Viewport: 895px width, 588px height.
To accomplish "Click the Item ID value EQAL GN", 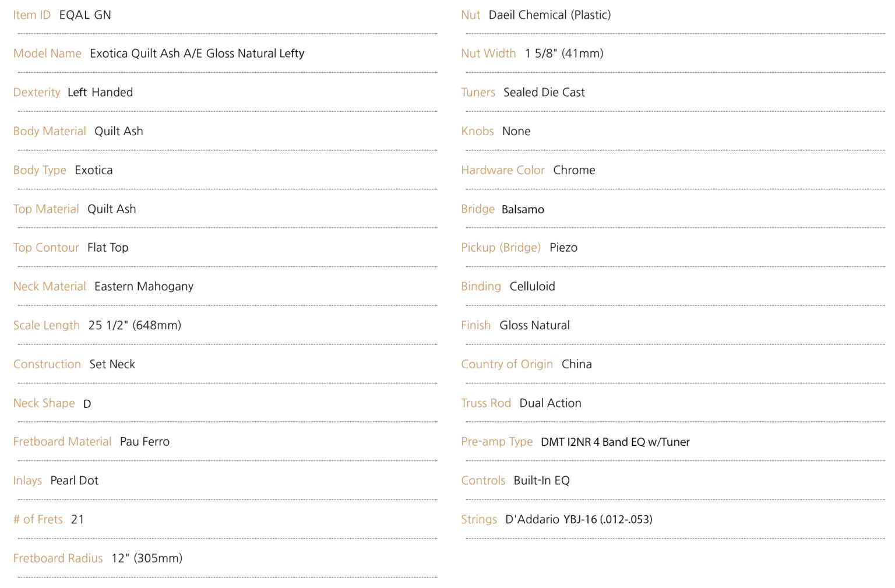I will tap(85, 15).
